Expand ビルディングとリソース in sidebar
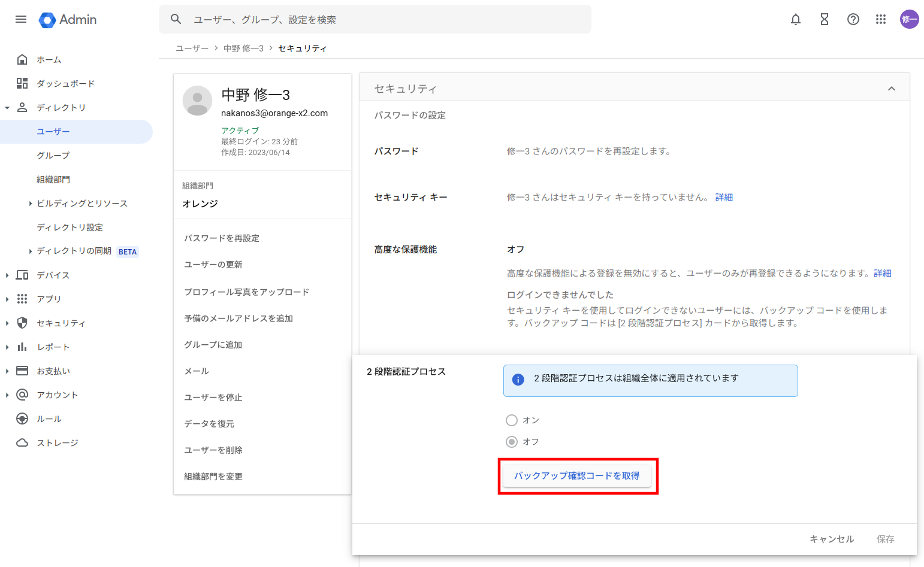The height and width of the screenshot is (567, 924). [x=31, y=204]
